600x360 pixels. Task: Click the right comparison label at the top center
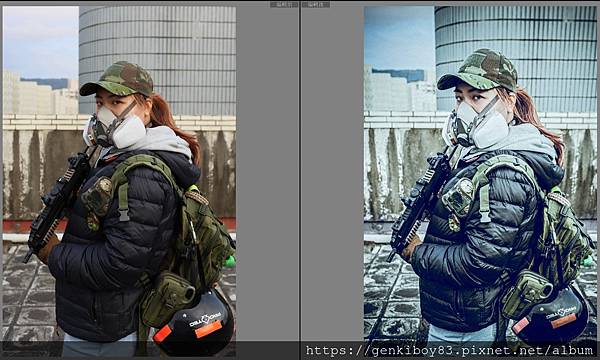point(316,5)
